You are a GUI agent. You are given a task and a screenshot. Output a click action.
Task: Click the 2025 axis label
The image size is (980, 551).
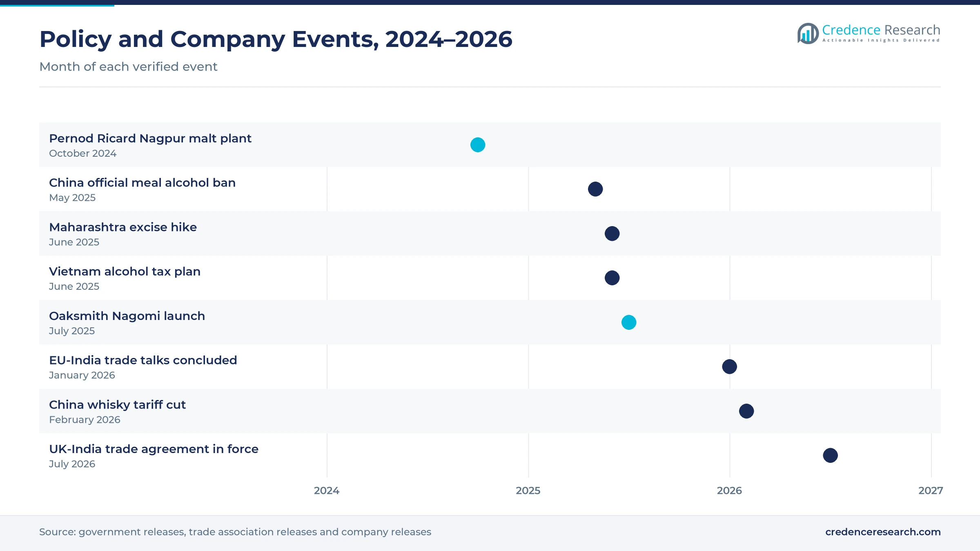(528, 491)
